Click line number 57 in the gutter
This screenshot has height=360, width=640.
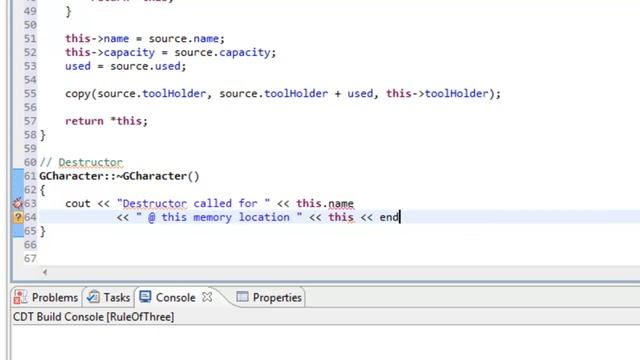30,121
